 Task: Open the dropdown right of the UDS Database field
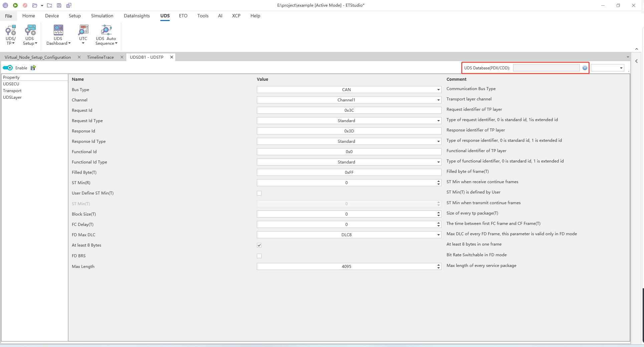point(608,68)
